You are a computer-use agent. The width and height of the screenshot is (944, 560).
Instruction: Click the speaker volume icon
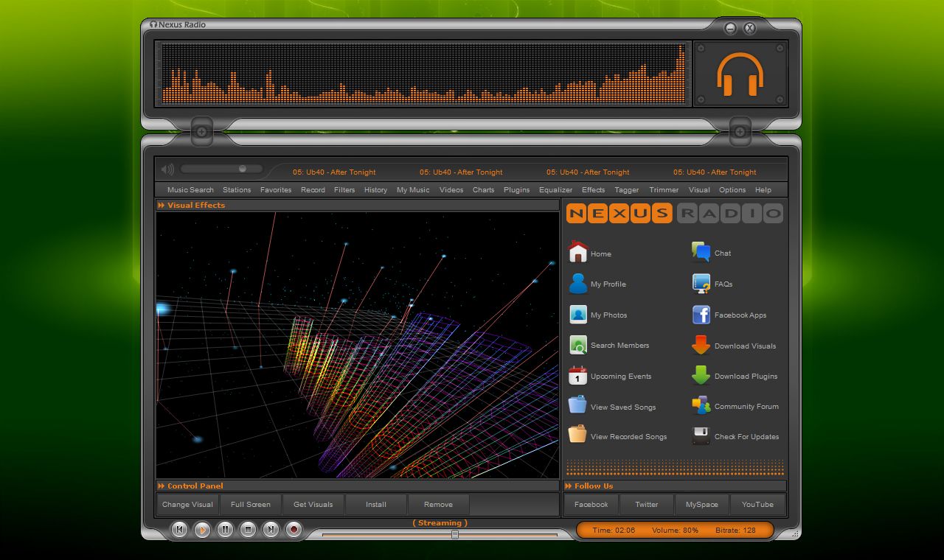pos(167,169)
